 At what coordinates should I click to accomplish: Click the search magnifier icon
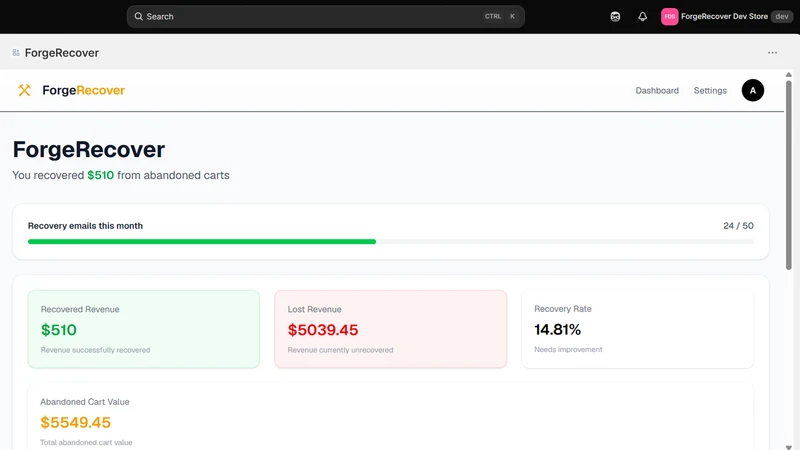138,17
